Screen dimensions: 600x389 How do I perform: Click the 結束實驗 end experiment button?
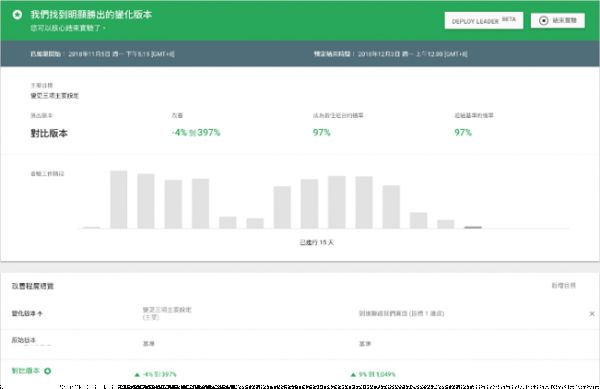[558, 21]
